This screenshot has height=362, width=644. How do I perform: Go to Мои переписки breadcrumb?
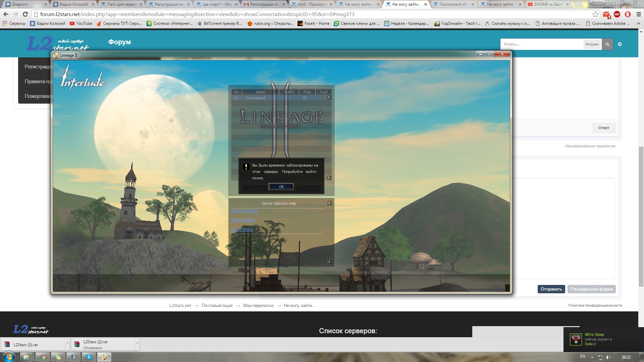point(258,306)
